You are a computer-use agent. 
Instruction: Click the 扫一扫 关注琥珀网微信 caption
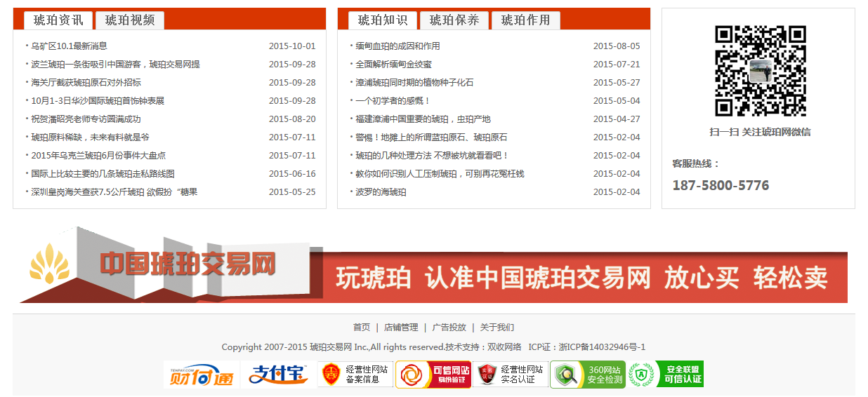pos(760,132)
